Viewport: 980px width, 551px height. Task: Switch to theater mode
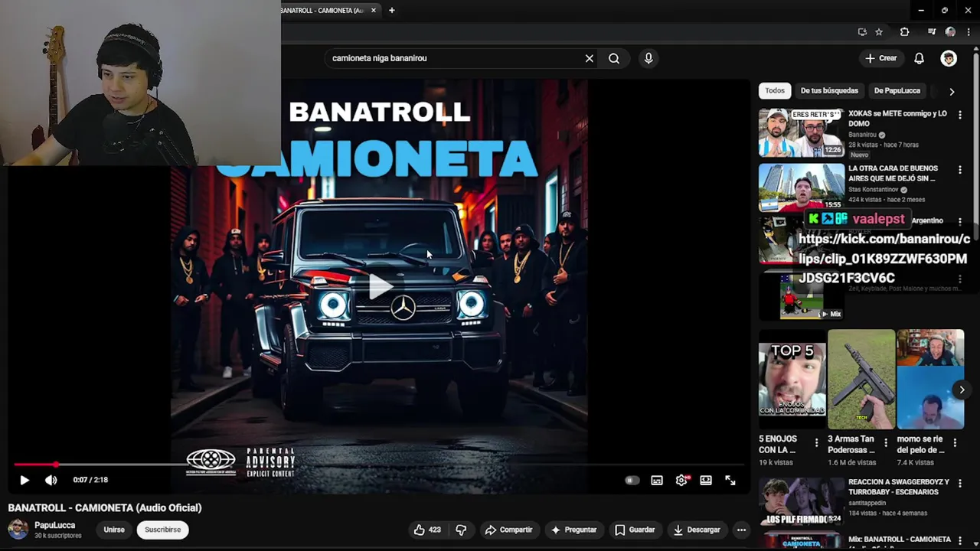pos(706,480)
